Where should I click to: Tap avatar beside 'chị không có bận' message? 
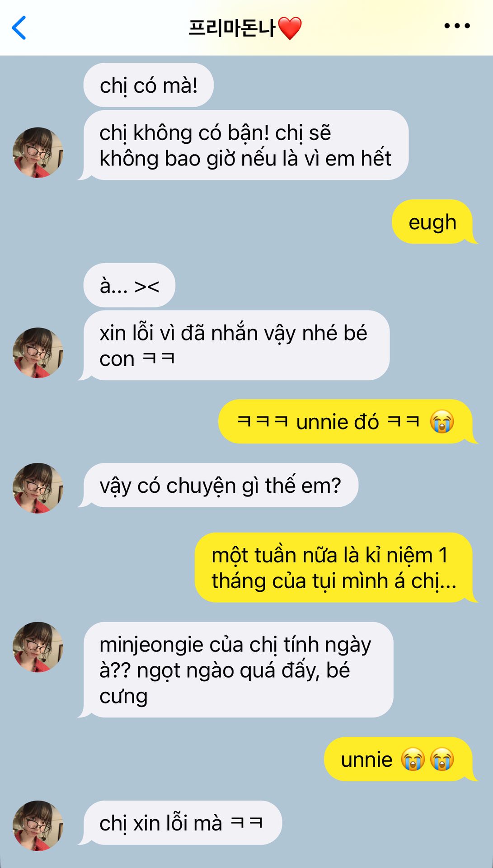click(38, 152)
